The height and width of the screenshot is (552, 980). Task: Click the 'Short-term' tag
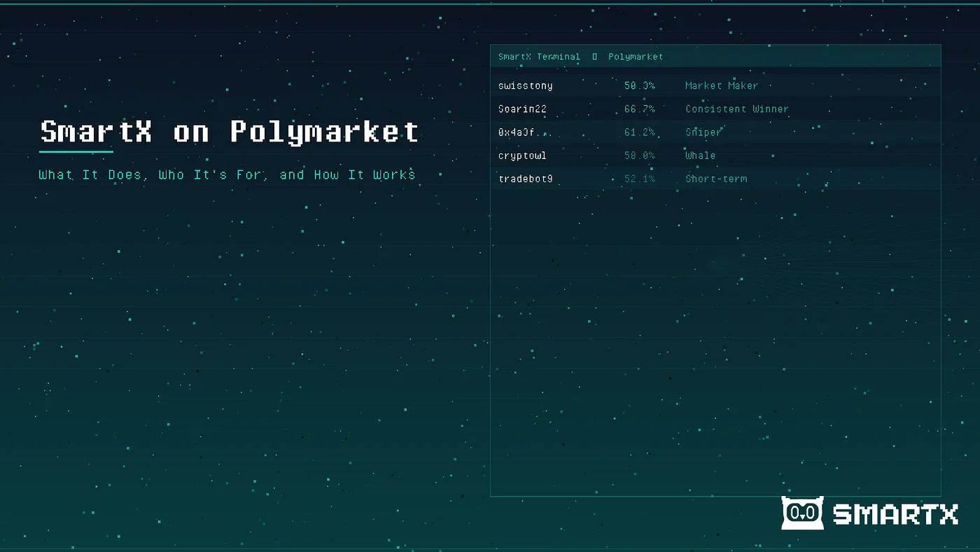(716, 179)
